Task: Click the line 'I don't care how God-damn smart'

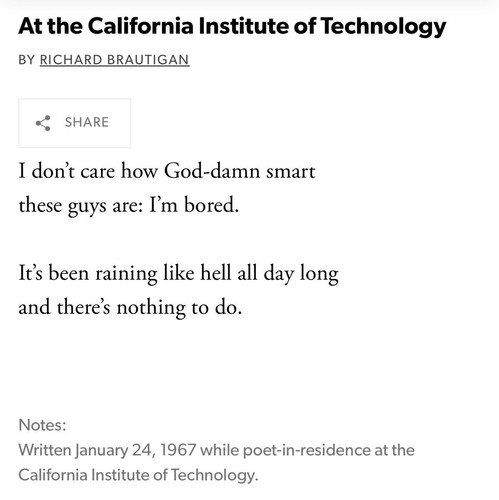Action: click(167, 171)
